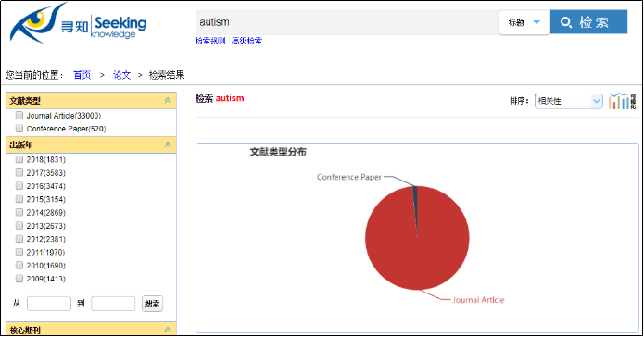Check the Conference Paper(520) filter
This screenshot has width=644, height=337.
click(x=19, y=129)
